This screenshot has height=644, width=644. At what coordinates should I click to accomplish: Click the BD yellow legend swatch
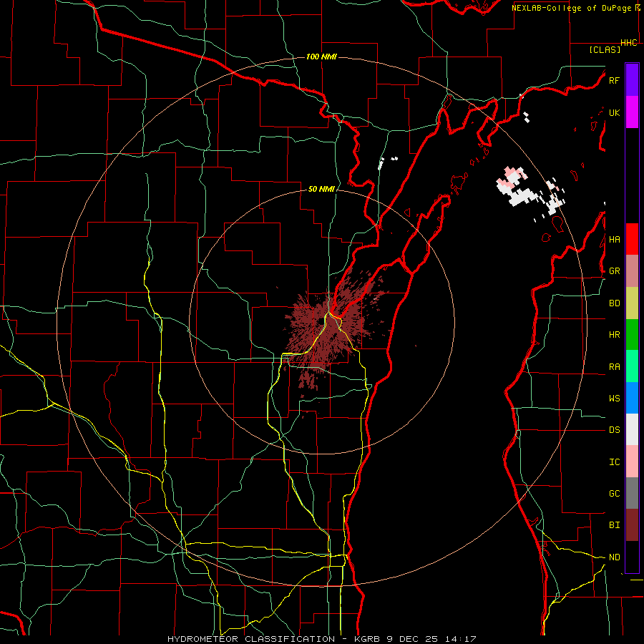tap(632, 303)
